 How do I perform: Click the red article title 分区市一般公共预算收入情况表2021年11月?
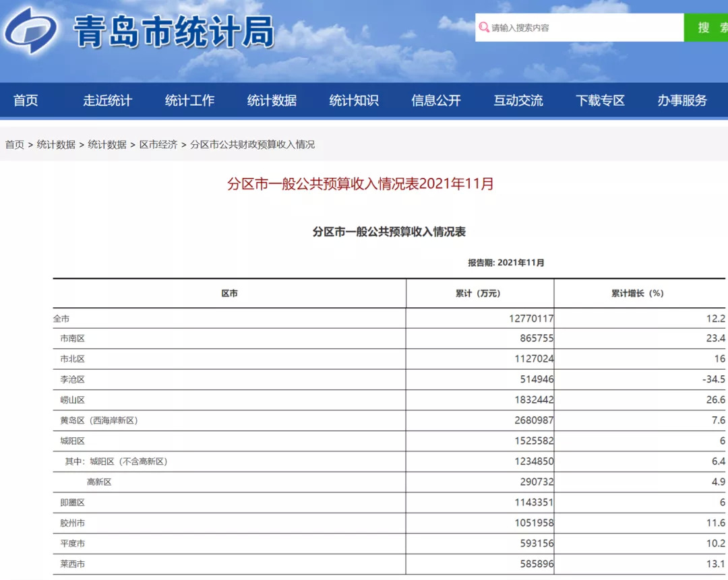click(x=361, y=184)
